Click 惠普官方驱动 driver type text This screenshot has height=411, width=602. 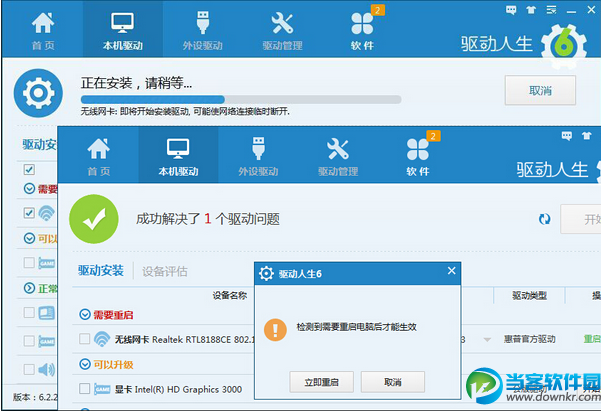coord(529,339)
